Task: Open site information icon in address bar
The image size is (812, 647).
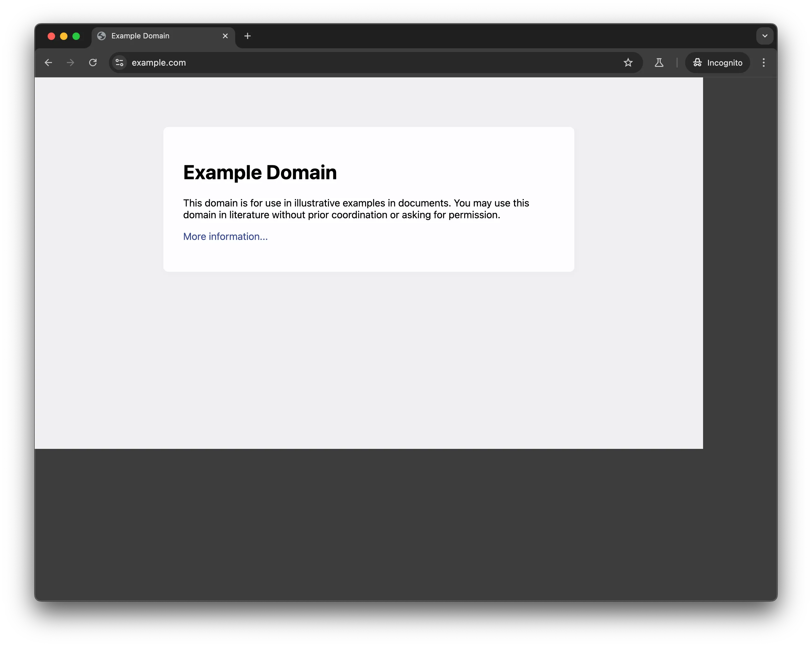Action: (x=119, y=63)
